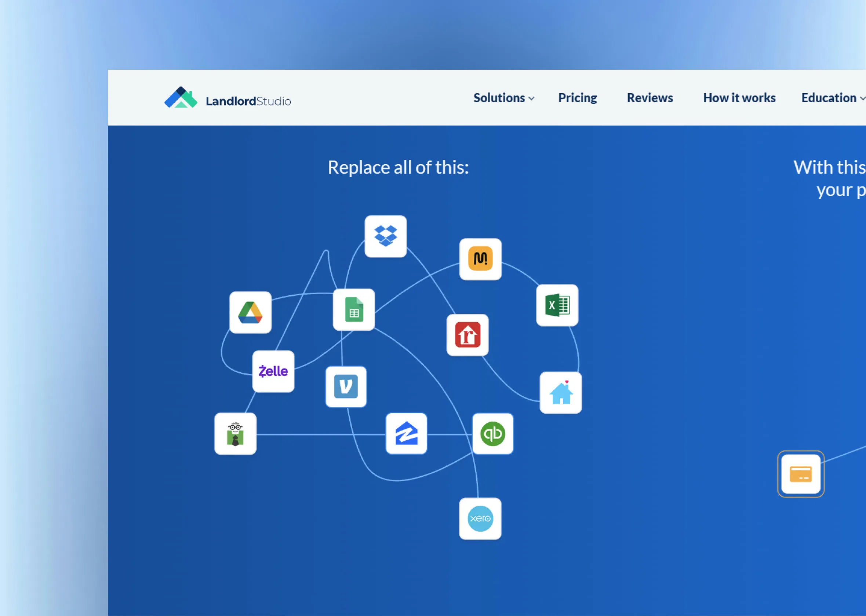Viewport: 866px width, 616px height.
Task: Click the Microsoft Excel icon
Action: click(x=557, y=305)
